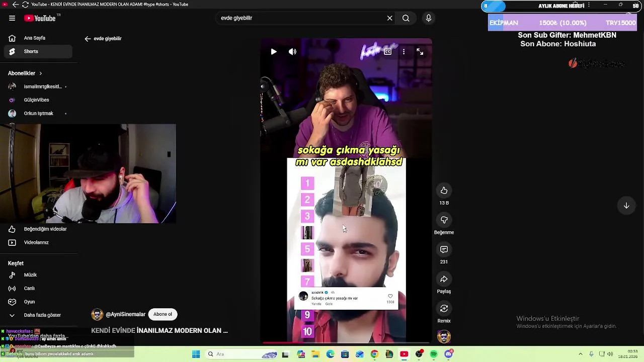Open the ismailmrtglkesitl channel subscription

(x=38, y=86)
